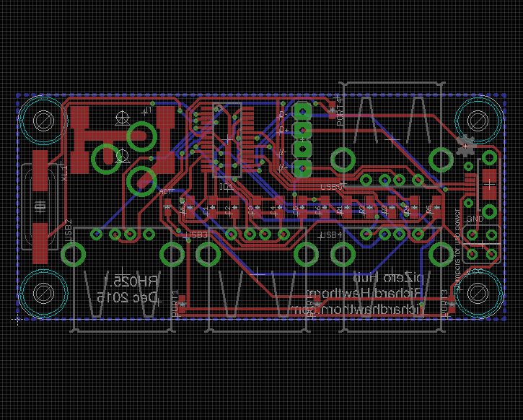Click the 'Jumpers for usb power' text
Image resolution: width=523 pixels, height=420 pixels.
pyautogui.click(x=457, y=250)
